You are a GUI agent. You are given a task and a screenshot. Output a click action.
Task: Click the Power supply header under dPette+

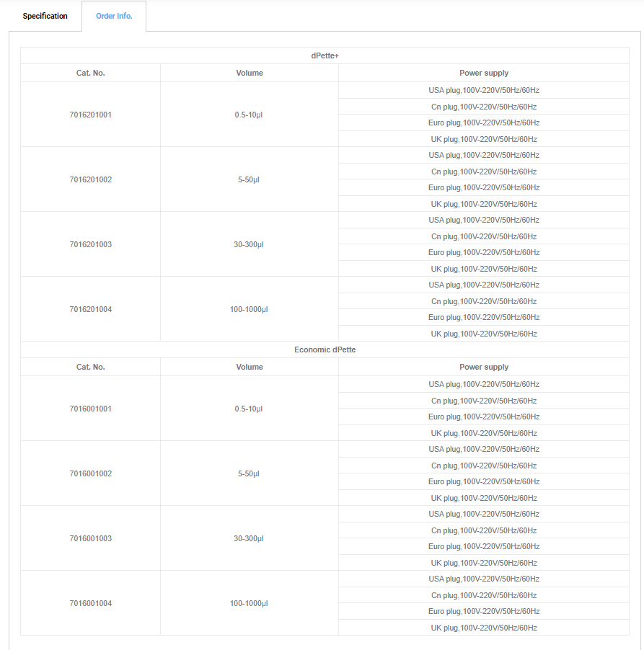[x=484, y=73]
